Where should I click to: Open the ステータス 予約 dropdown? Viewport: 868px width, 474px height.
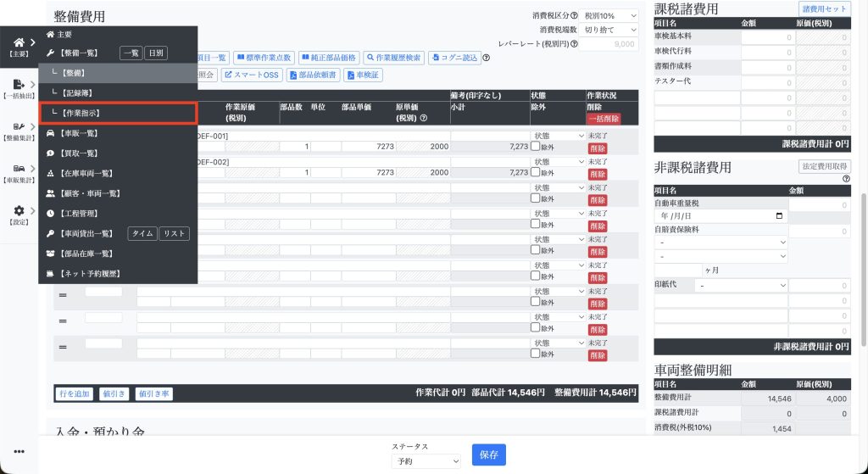[426, 461]
